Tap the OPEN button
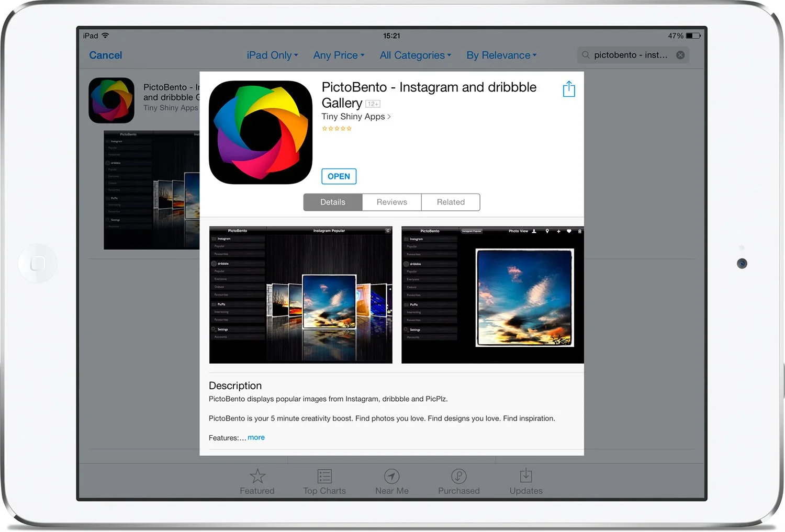 (339, 176)
